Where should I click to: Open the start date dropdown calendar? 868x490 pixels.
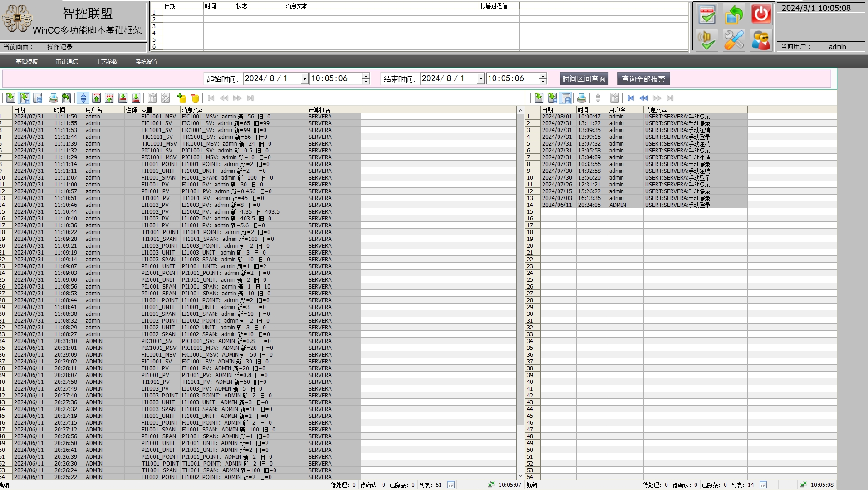304,79
